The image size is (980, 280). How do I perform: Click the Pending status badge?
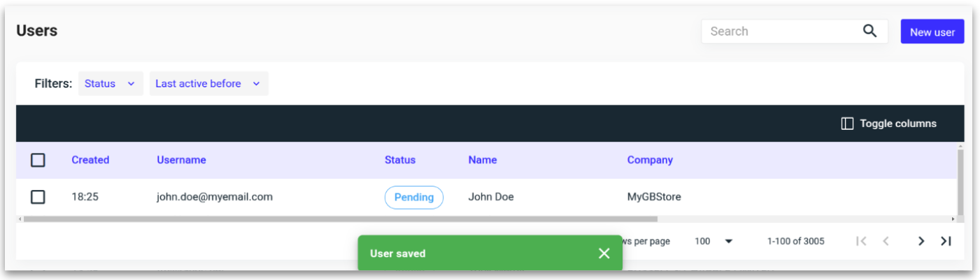click(414, 198)
